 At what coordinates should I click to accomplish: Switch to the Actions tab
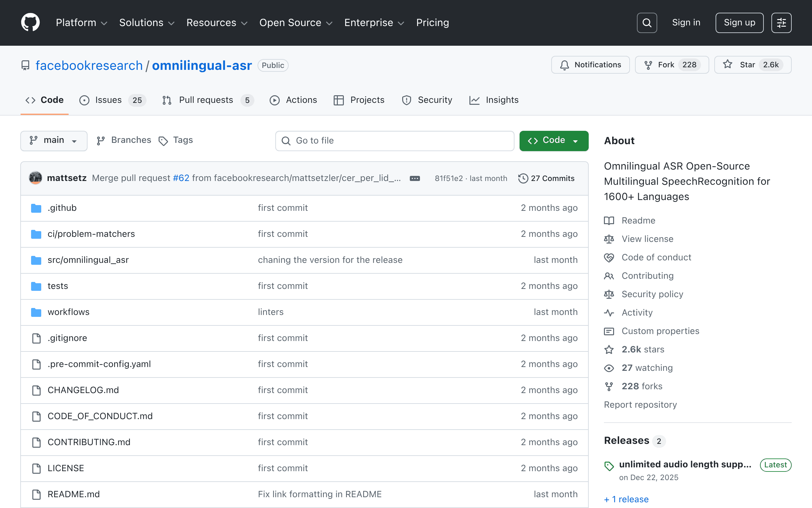tap(293, 100)
